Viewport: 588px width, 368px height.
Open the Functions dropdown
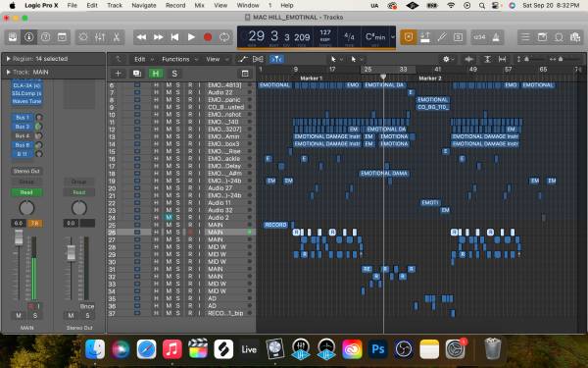179,59
